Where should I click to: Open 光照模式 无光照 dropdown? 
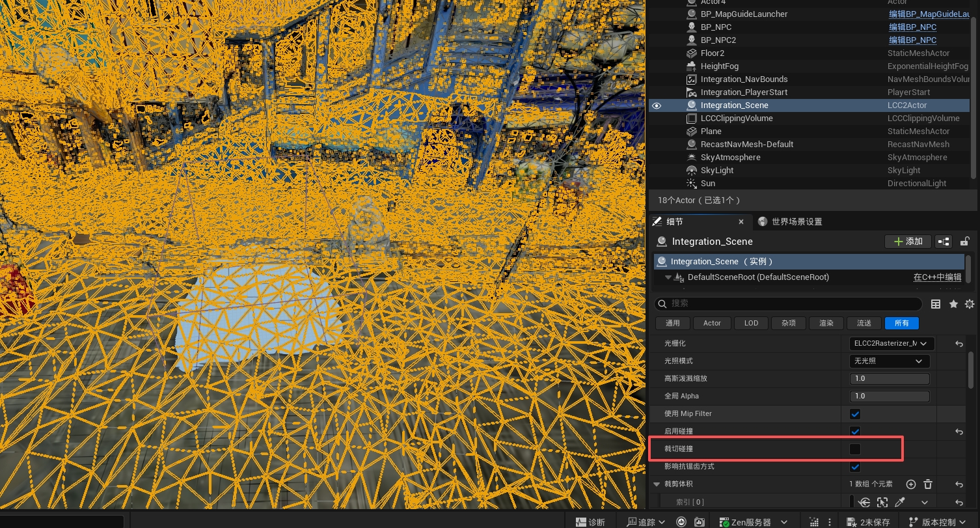pos(890,361)
